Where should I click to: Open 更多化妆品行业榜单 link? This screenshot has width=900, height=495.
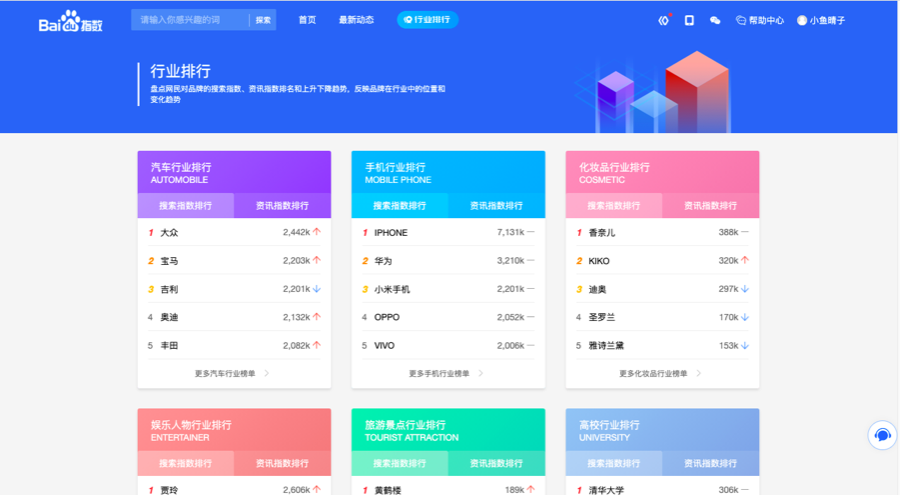click(x=653, y=373)
